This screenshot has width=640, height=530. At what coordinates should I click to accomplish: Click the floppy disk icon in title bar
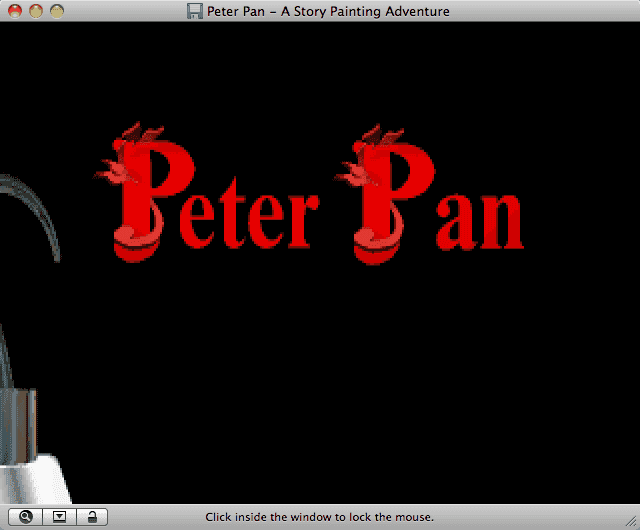pyautogui.click(x=195, y=11)
